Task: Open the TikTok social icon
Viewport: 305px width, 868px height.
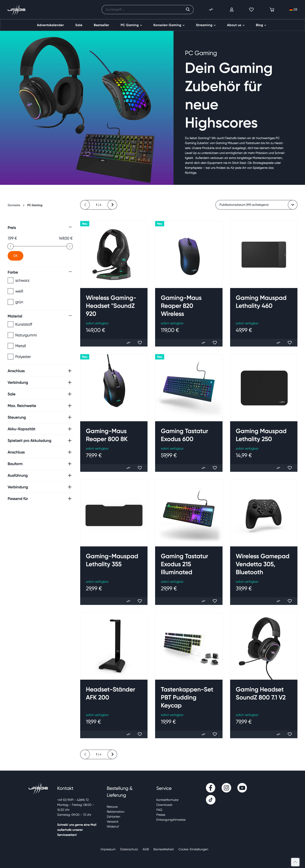Action: tap(210, 800)
